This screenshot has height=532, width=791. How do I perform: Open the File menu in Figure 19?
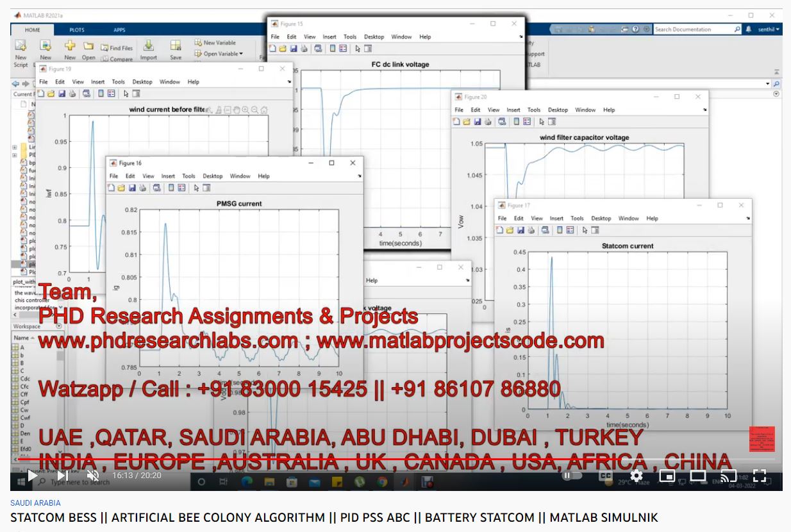[44, 81]
